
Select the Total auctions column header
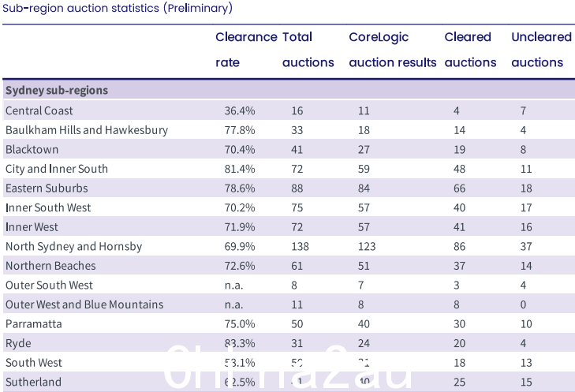[x=308, y=50]
